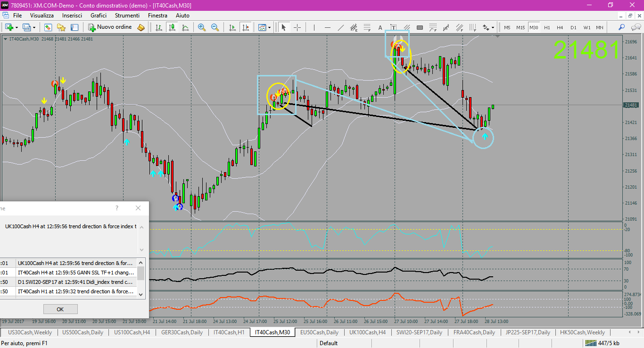Expand the profiles dropdown arrow
The width and height of the screenshot is (644, 348).
click(x=34, y=27)
